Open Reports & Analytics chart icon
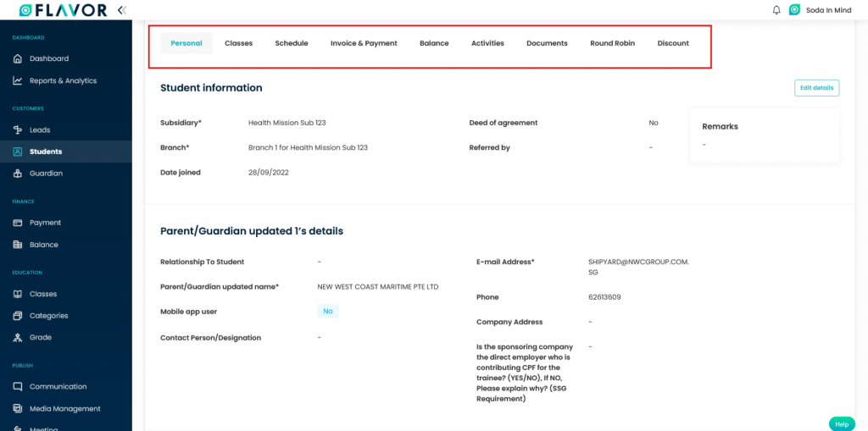The width and height of the screenshot is (868, 431). coord(18,80)
